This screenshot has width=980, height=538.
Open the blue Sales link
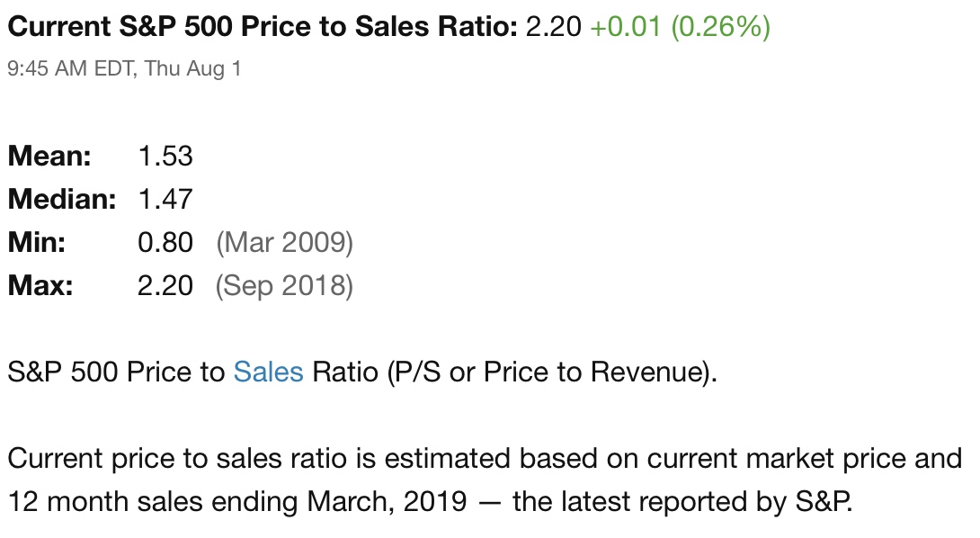coord(268,372)
